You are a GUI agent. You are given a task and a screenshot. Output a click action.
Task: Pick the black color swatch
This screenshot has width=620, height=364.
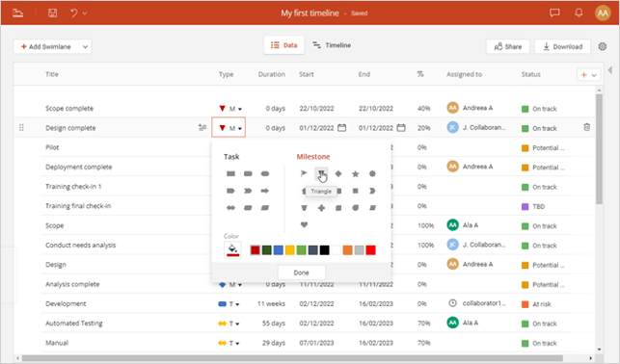click(325, 250)
